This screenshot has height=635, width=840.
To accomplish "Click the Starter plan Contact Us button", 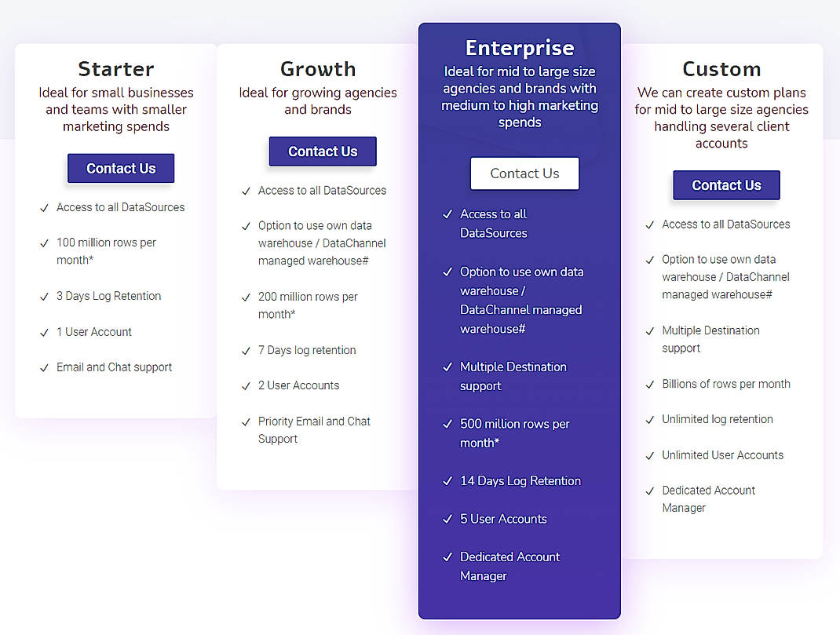I will point(120,168).
